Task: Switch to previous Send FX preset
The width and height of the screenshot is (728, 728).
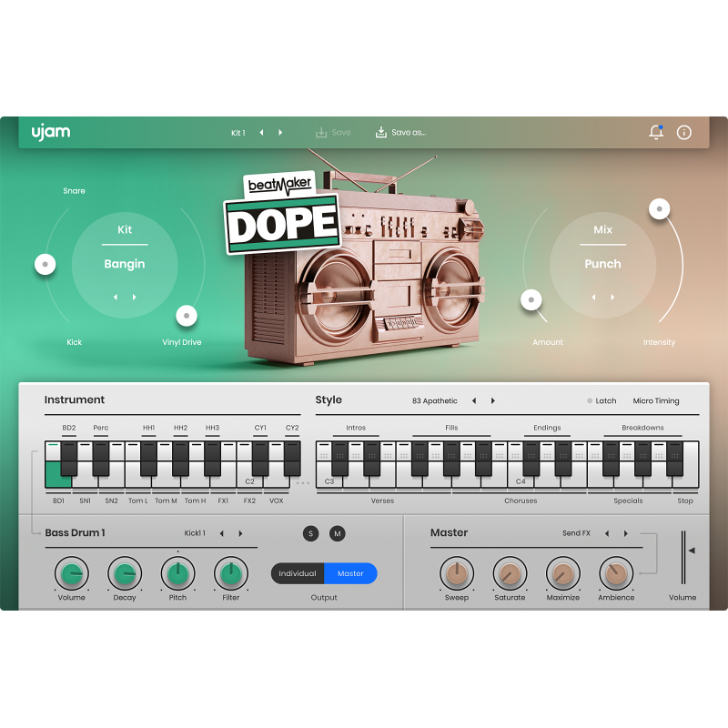Action: coord(607,533)
